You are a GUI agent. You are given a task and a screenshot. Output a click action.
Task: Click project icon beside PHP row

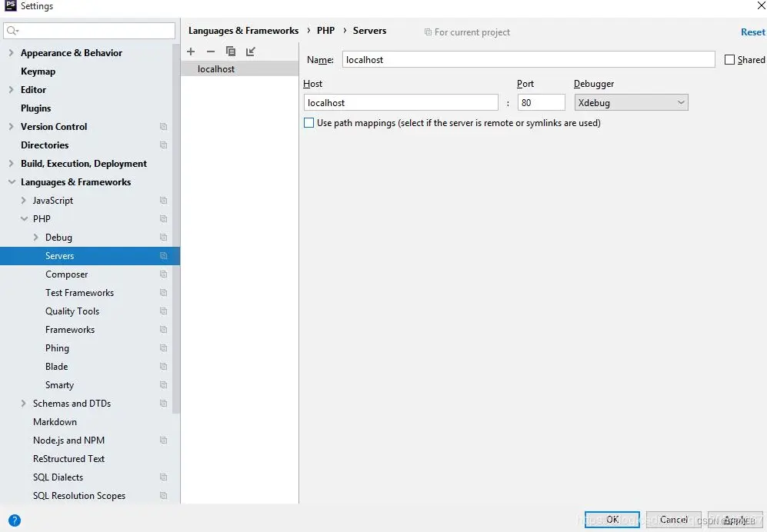point(163,219)
